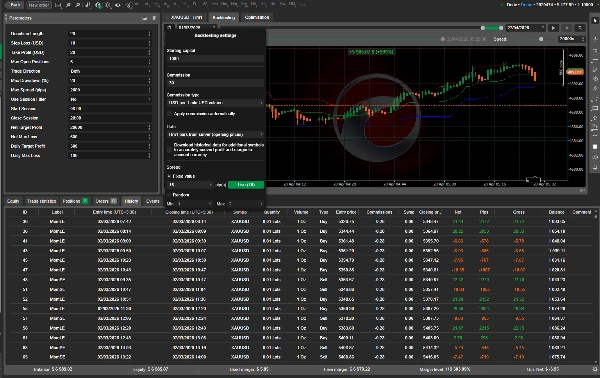Image resolution: width=600 pixels, height=378 pixels.
Task: Select the cursor tool in right drawing toolbar
Action: click(x=595, y=20)
